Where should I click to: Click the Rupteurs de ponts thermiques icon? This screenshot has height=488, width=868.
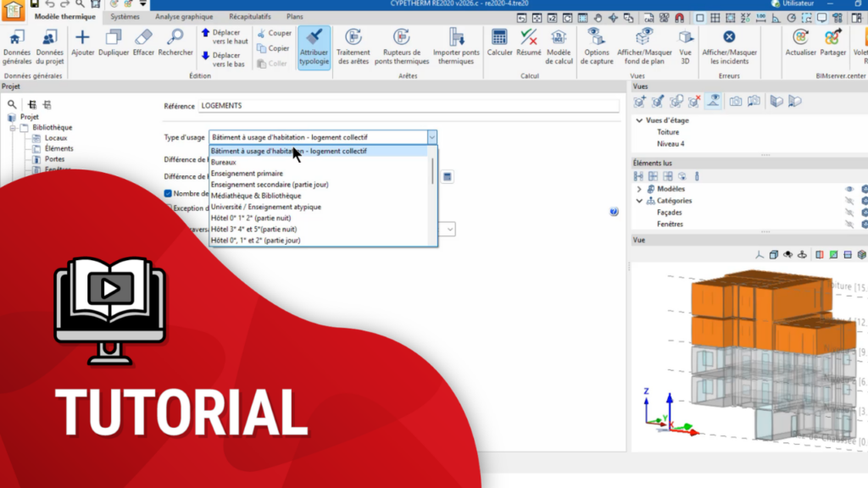pos(401,38)
